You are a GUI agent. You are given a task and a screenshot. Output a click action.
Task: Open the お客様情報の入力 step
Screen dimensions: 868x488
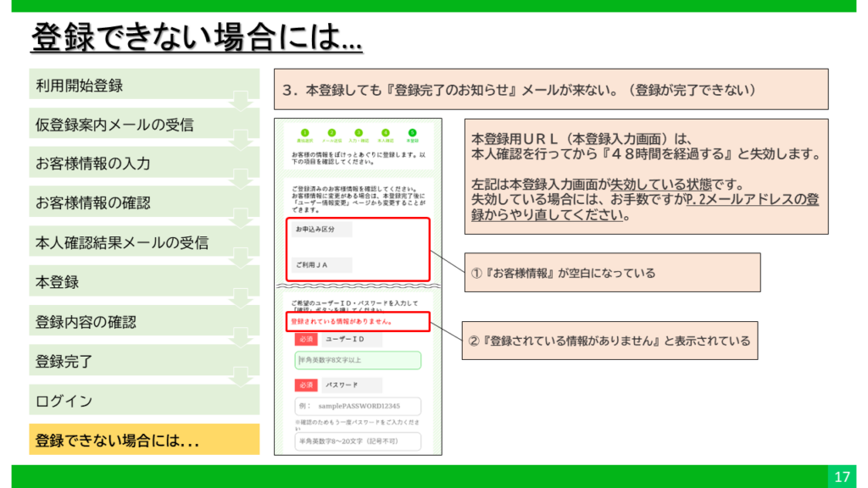[x=144, y=164]
